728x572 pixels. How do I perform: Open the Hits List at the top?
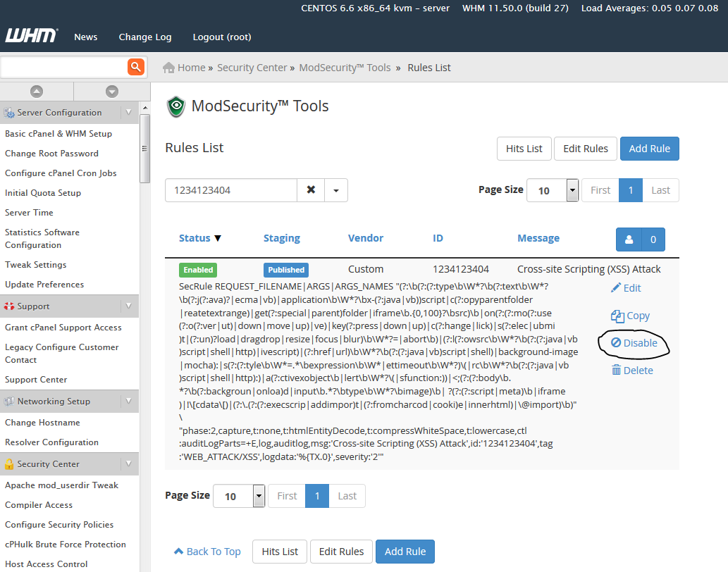click(x=524, y=149)
